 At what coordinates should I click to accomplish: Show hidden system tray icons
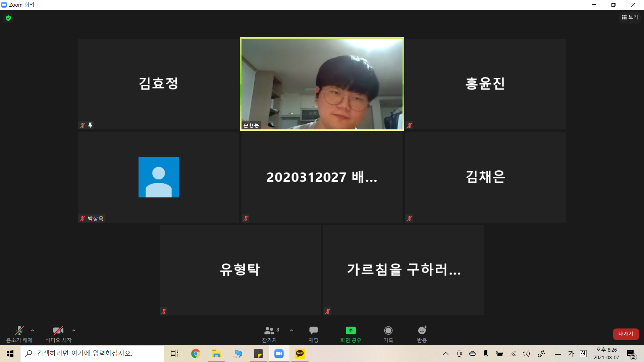[445, 354]
